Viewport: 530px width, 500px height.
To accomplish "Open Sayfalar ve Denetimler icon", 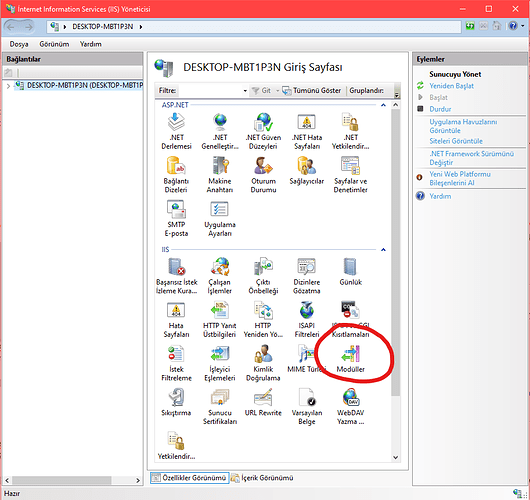I will (x=350, y=175).
